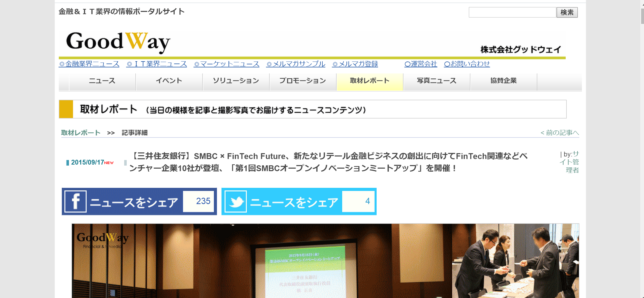This screenshot has height=298, width=644.
Task: Focus the search input field
Action: (x=512, y=12)
